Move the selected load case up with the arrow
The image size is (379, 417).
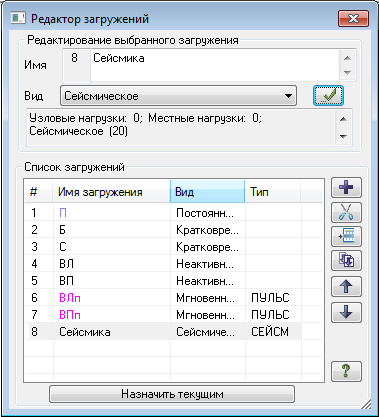pos(346,287)
